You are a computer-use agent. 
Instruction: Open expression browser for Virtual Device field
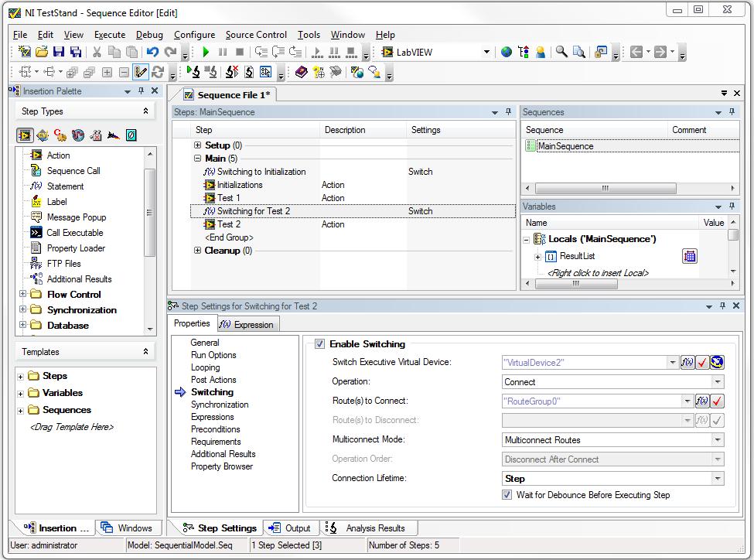[687, 362]
